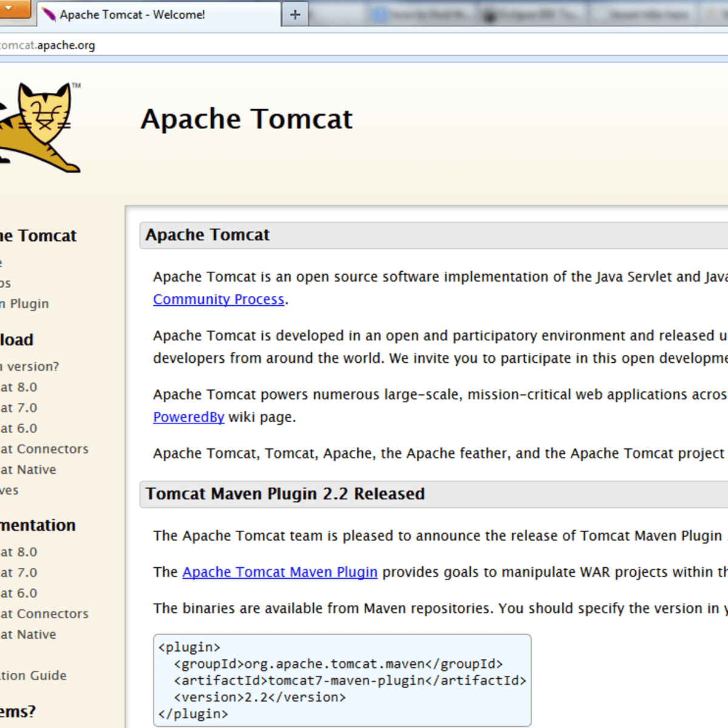The width and height of the screenshot is (728, 728).
Task: Open the orange Firefox menu button
Action: point(15,8)
